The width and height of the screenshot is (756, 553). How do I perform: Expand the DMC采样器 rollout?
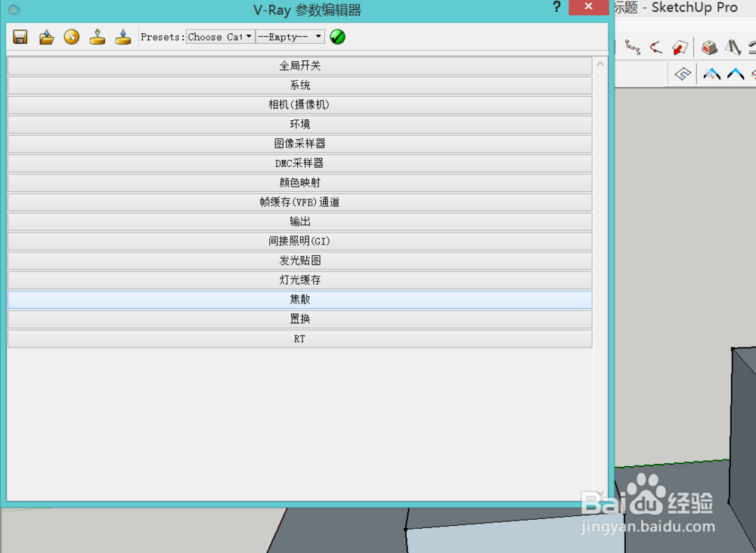[x=300, y=163]
